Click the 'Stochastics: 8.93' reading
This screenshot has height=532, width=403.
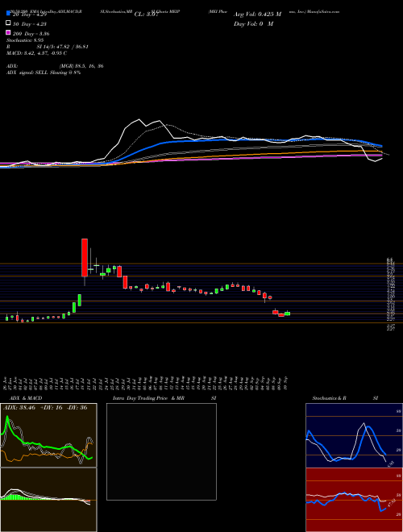tap(25, 40)
